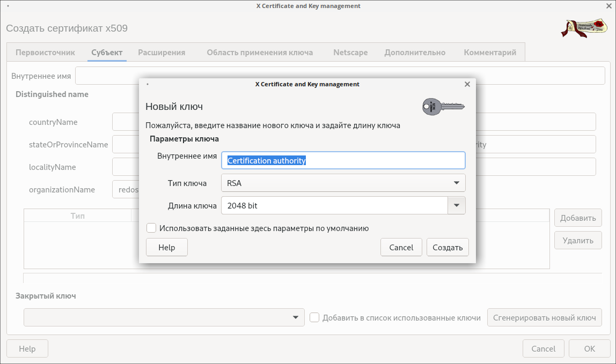
Task: Open the Закрытый ключ dropdown
Action: pos(164,317)
